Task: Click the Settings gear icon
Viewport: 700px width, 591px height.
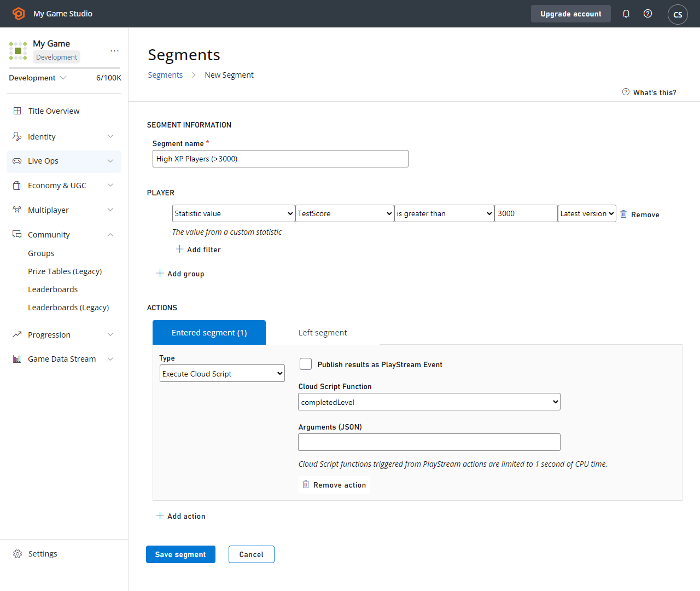Action: click(x=17, y=554)
